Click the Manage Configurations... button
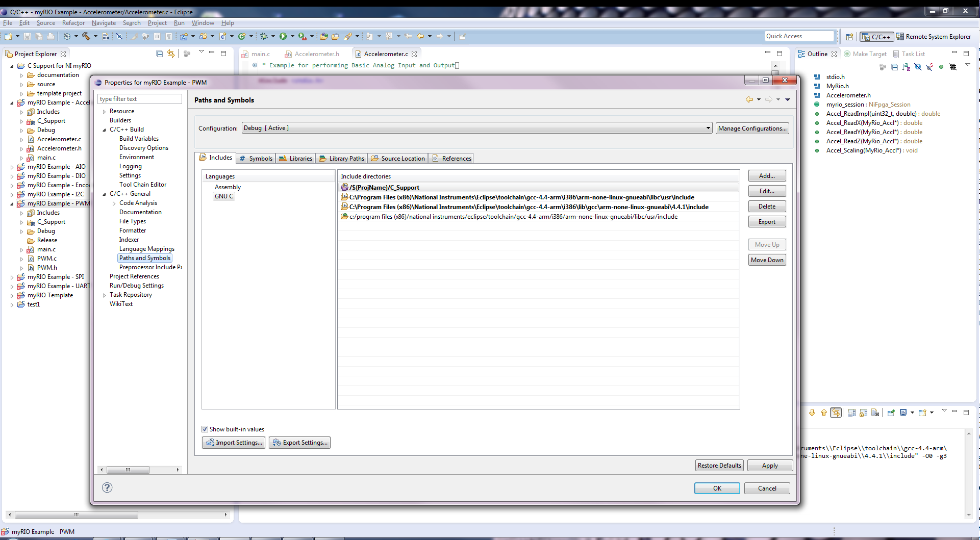Image resolution: width=980 pixels, height=540 pixels. pos(752,128)
